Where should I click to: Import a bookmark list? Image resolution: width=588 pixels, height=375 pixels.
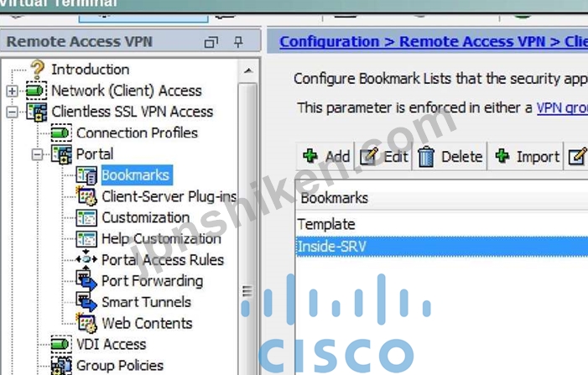click(526, 156)
